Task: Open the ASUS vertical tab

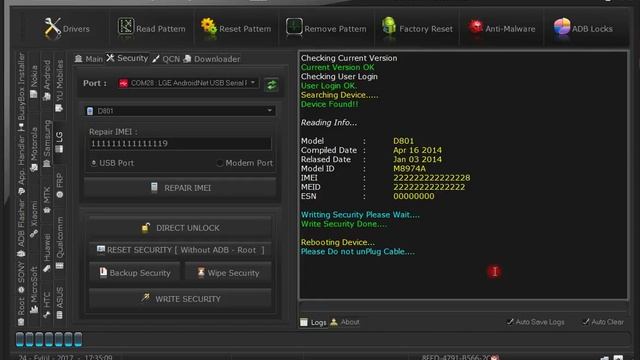Action: coord(60,302)
